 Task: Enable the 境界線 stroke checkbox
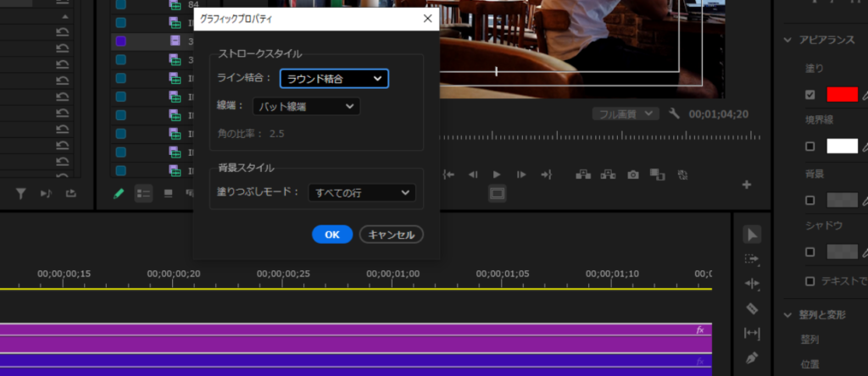(810, 147)
